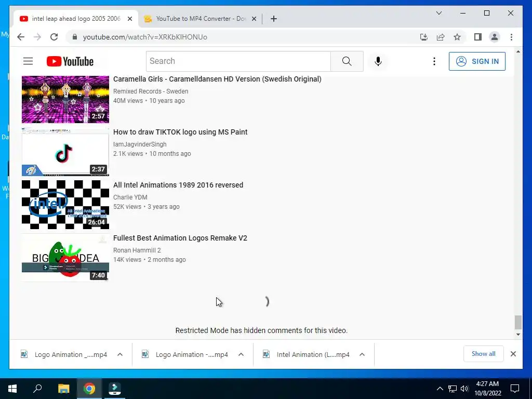Open YouTube settings three-dot menu
The height and width of the screenshot is (399, 532).
(434, 61)
